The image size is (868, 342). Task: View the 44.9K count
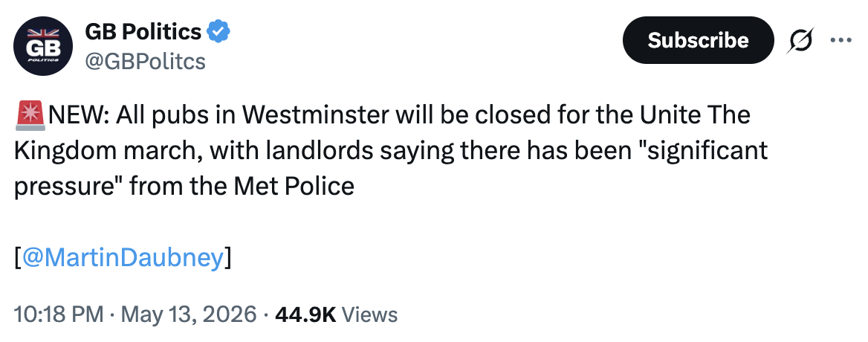click(x=305, y=314)
